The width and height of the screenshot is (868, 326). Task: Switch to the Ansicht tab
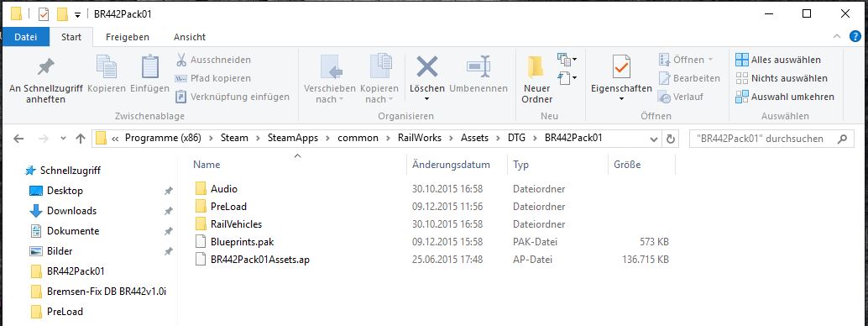190,37
